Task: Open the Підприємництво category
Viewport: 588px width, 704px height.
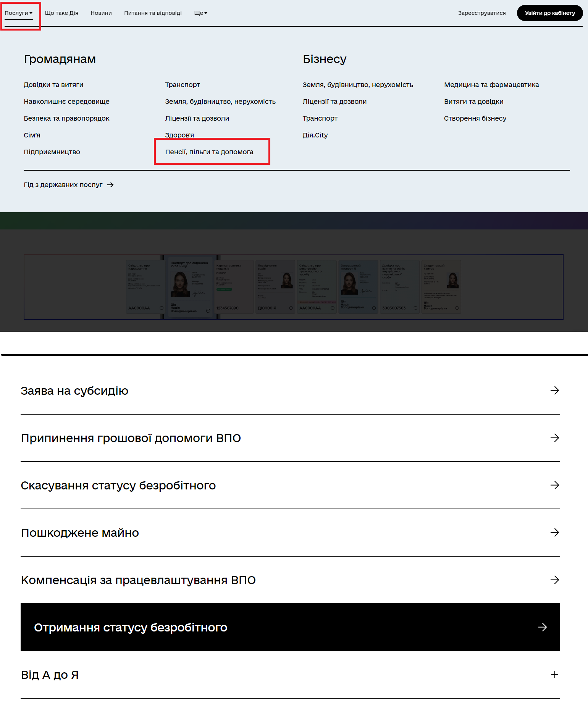Action: point(52,152)
